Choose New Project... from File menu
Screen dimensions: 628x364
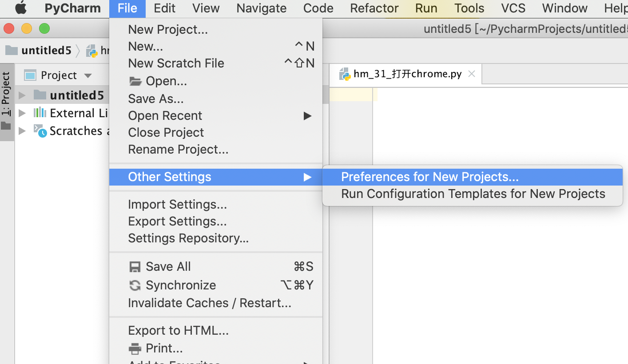coord(216,29)
